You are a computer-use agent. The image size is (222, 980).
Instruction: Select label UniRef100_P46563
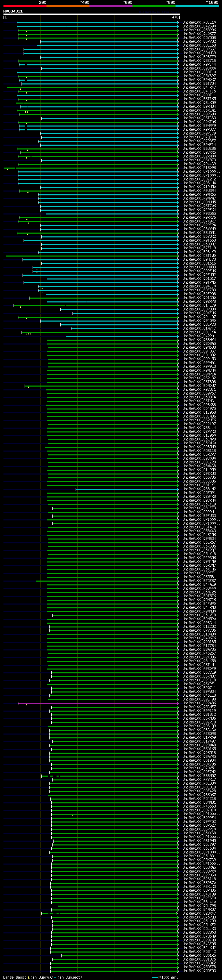click(x=199, y=807)
